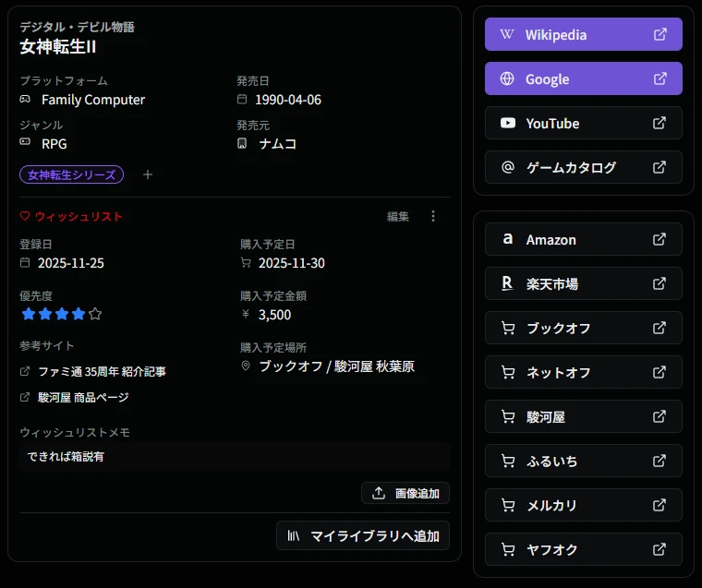The height and width of the screenshot is (588, 702).
Task: Click the library books icon
Action: (x=293, y=535)
